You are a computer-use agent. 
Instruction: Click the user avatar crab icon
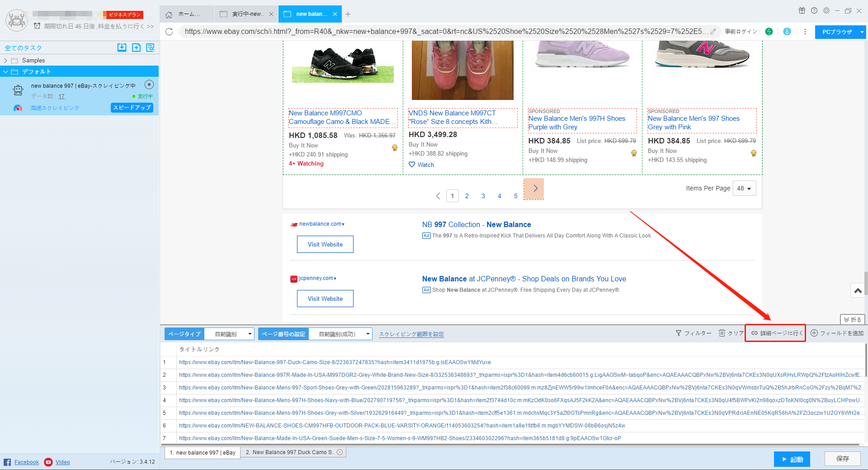(x=17, y=20)
